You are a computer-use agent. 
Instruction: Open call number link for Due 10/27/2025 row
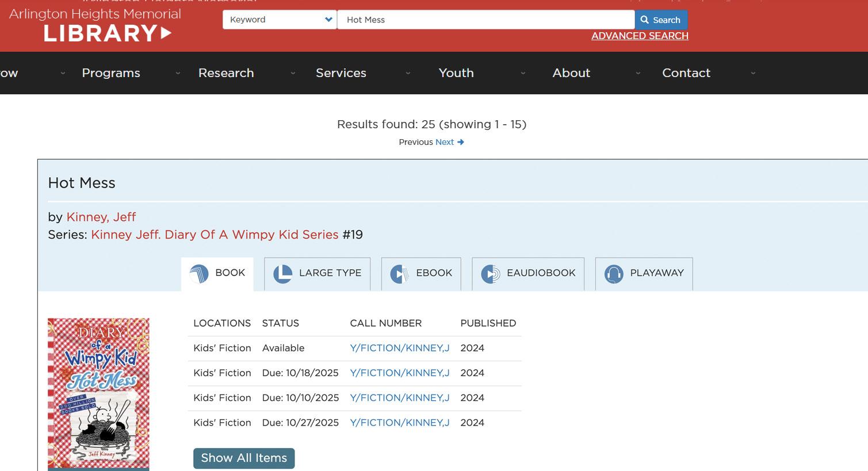point(400,423)
